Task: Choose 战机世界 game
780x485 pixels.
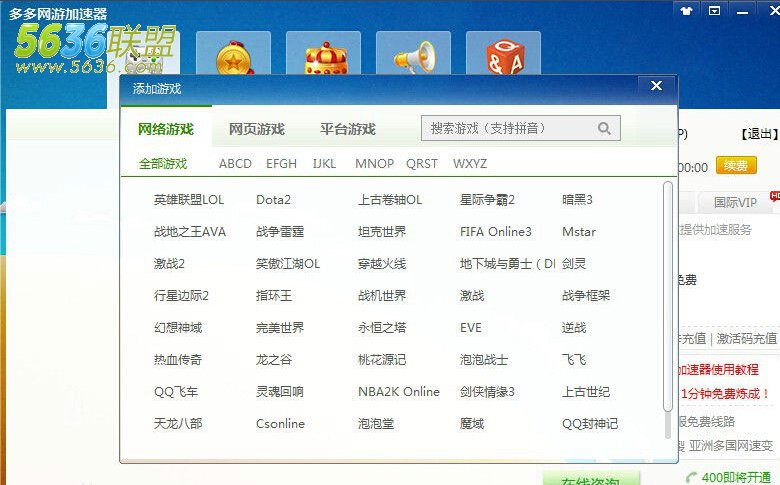Action: click(x=382, y=296)
